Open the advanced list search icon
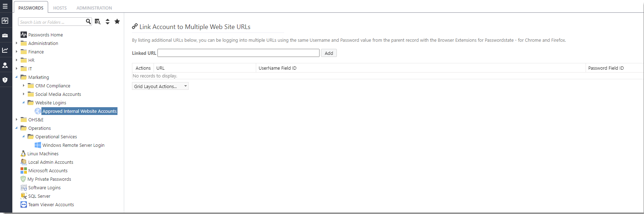Screen dimensions: 644x214 (x=98, y=22)
